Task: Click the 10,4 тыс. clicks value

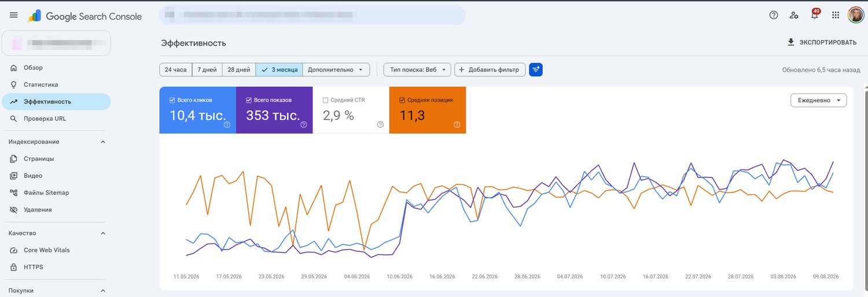Action: (197, 115)
